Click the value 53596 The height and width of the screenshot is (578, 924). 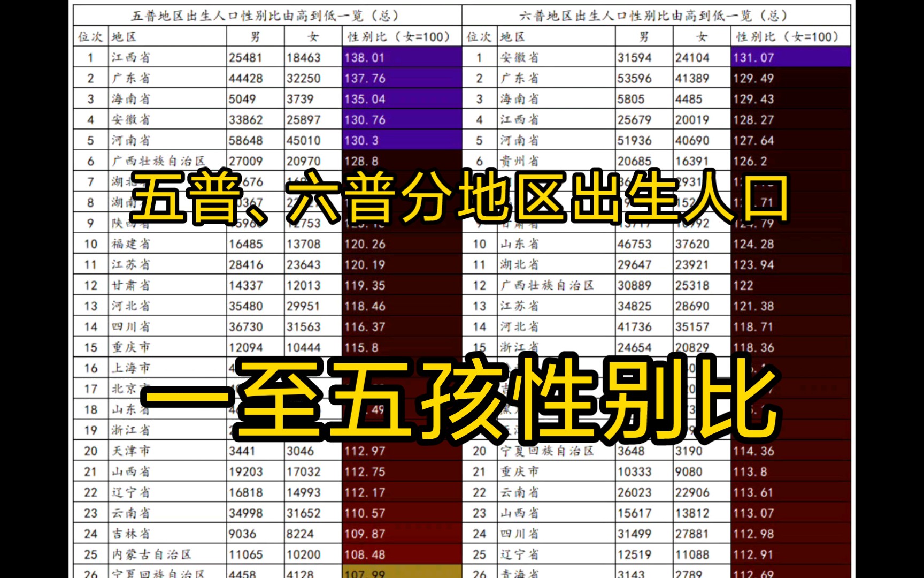click(x=634, y=79)
